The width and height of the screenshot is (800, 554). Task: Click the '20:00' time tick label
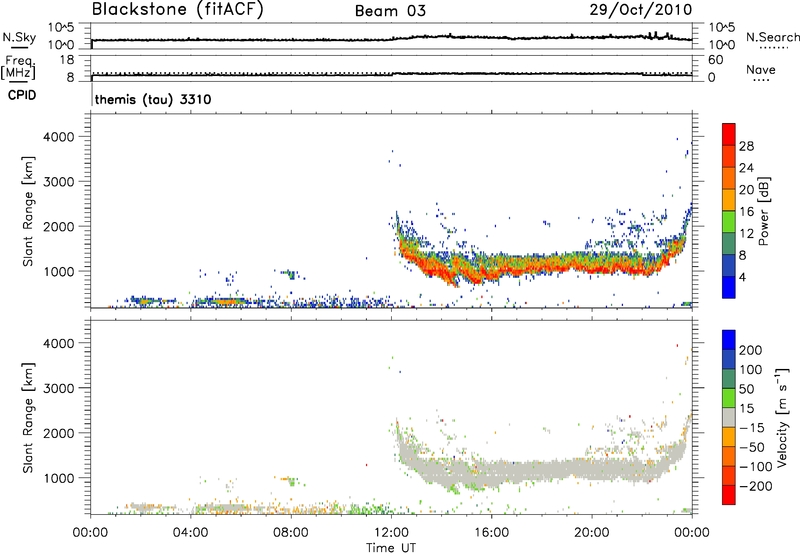[592, 533]
